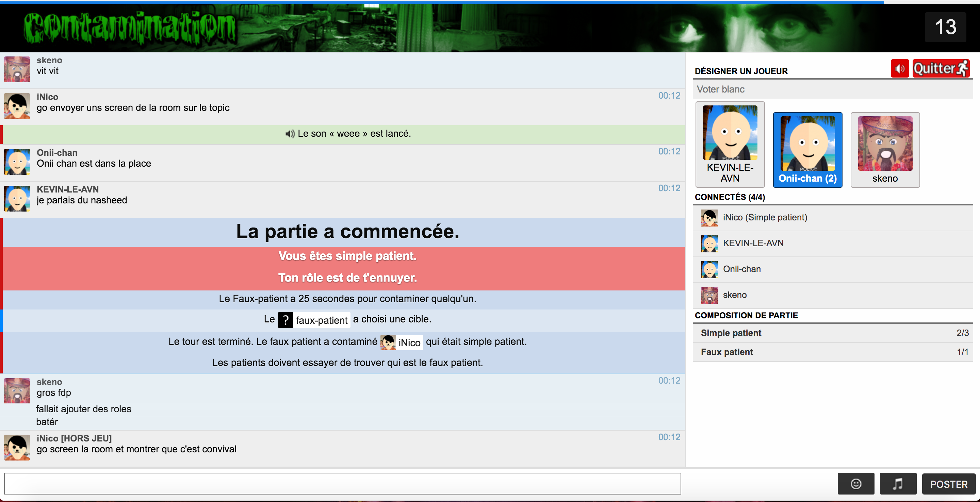Click the skeno username in the first chat message
This screenshot has width=980, height=502.
click(x=49, y=60)
